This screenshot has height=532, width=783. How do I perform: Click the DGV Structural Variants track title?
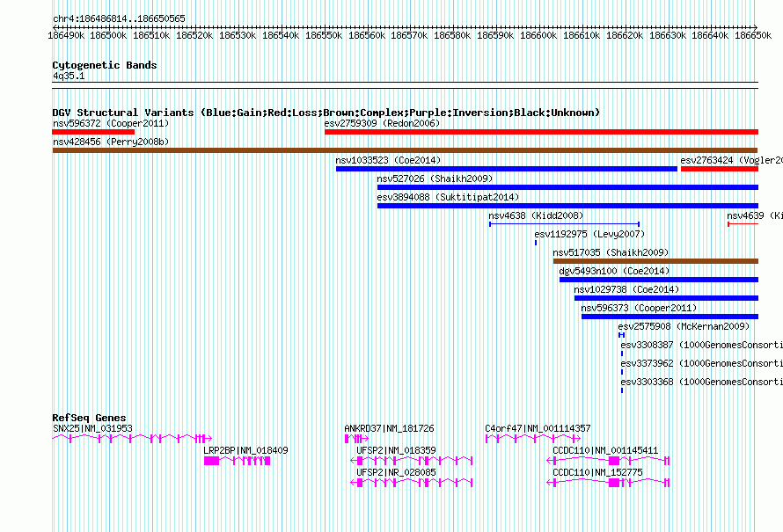click(326, 113)
